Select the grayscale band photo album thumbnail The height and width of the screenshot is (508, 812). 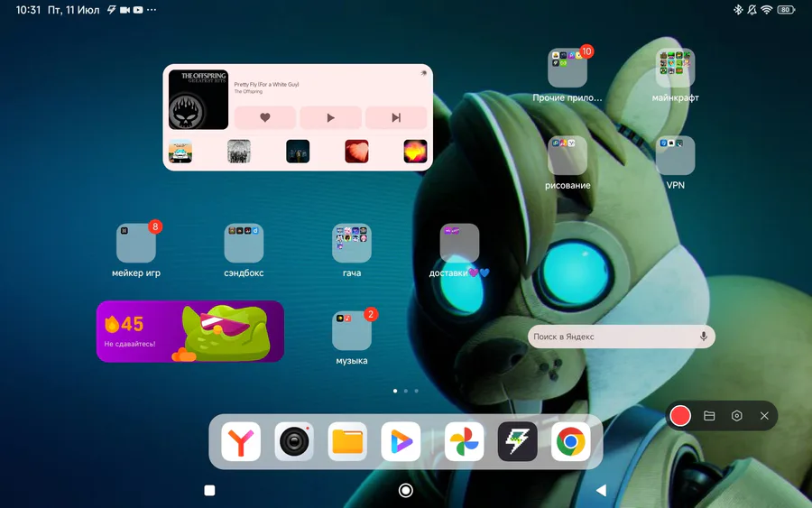pos(239,152)
